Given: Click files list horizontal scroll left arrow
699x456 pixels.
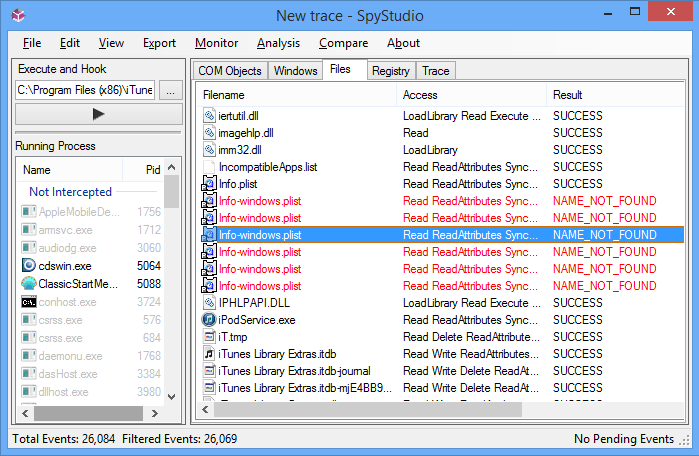Looking at the screenshot, I should [205, 409].
